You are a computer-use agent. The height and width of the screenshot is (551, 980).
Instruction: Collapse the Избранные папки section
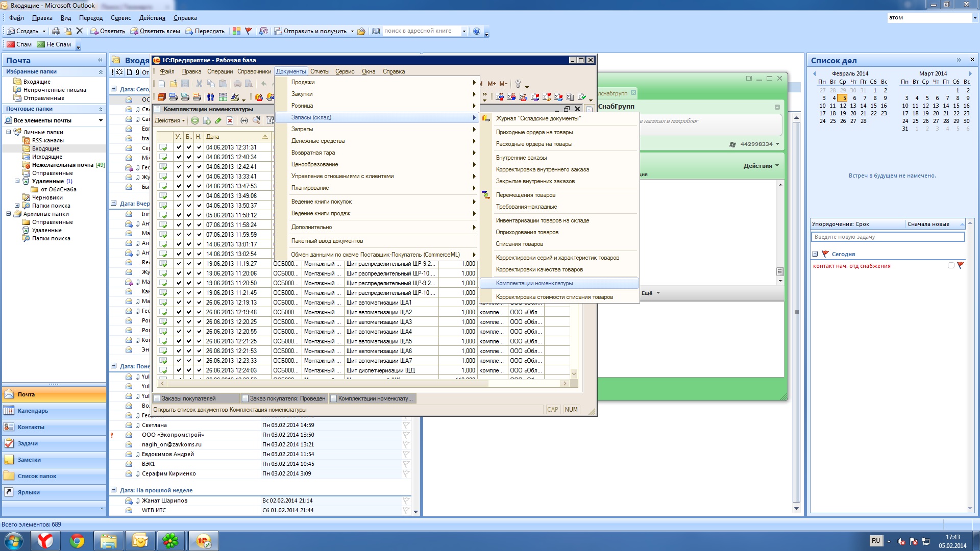(x=101, y=72)
